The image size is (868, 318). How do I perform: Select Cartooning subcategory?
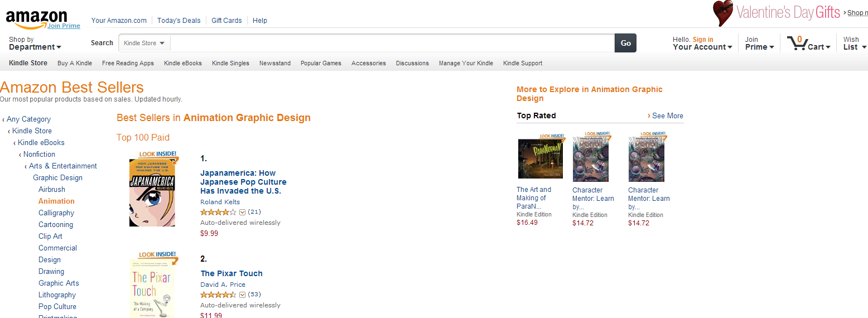point(56,225)
